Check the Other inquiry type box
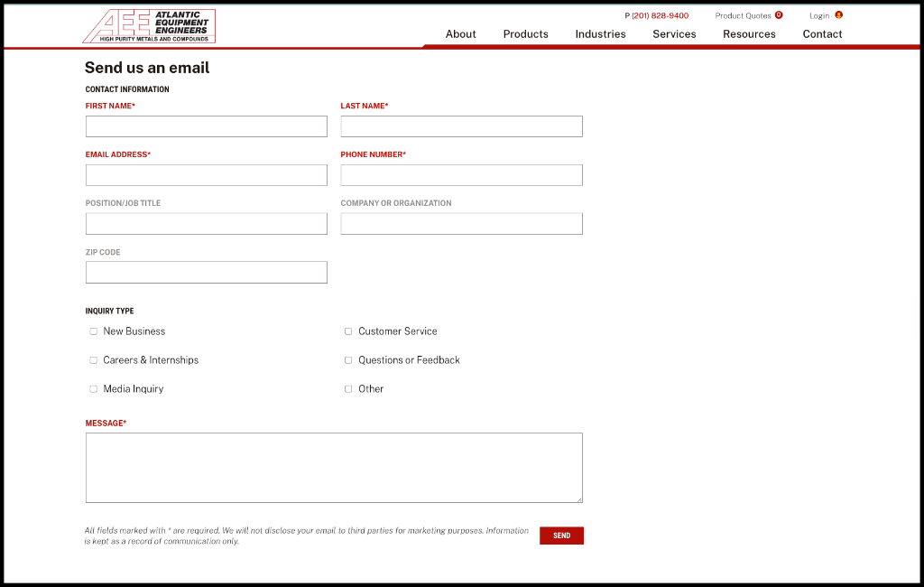Image resolution: width=924 pixels, height=587 pixels. pos(348,389)
